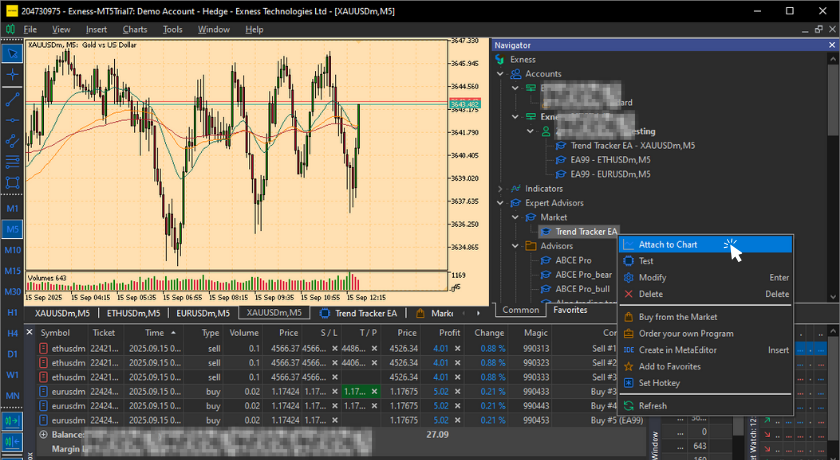Choose Create in MetaEditor
The height and width of the screenshot is (460, 840).
(x=705, y=350)
